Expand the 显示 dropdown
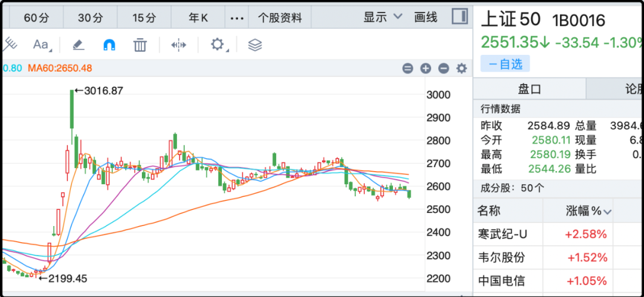Screen dimensions: 644x297 [383, 17]
